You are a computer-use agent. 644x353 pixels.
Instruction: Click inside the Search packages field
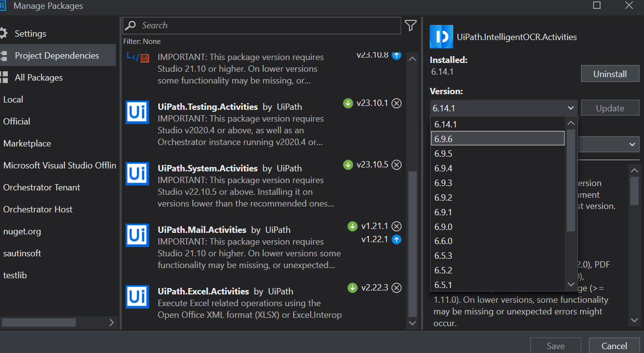(269, 25)
